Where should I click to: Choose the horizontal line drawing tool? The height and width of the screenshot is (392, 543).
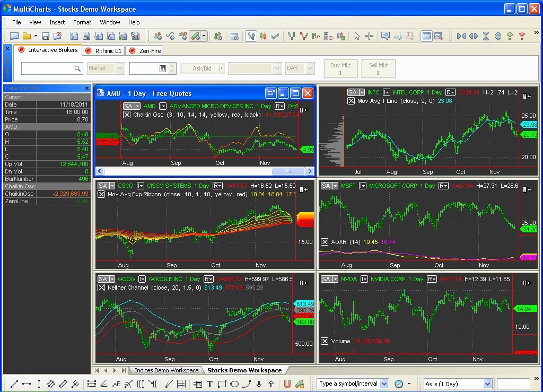(27, 384)
